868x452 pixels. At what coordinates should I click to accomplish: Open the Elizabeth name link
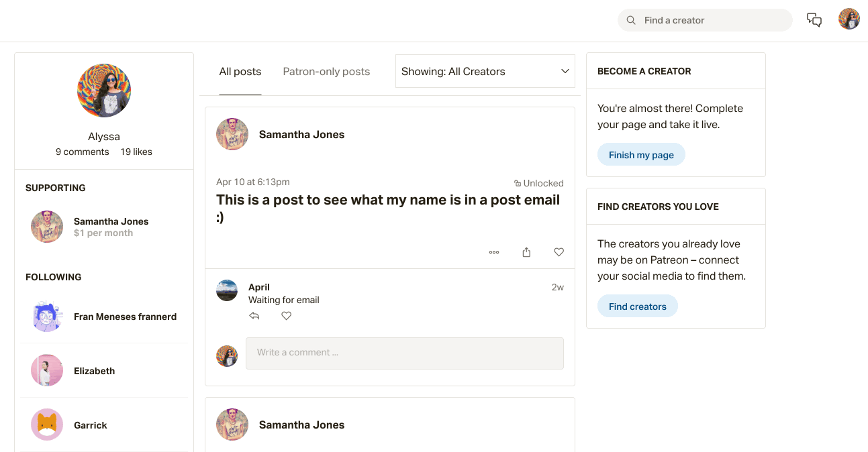pyautogui.click(x=94, y=371)
